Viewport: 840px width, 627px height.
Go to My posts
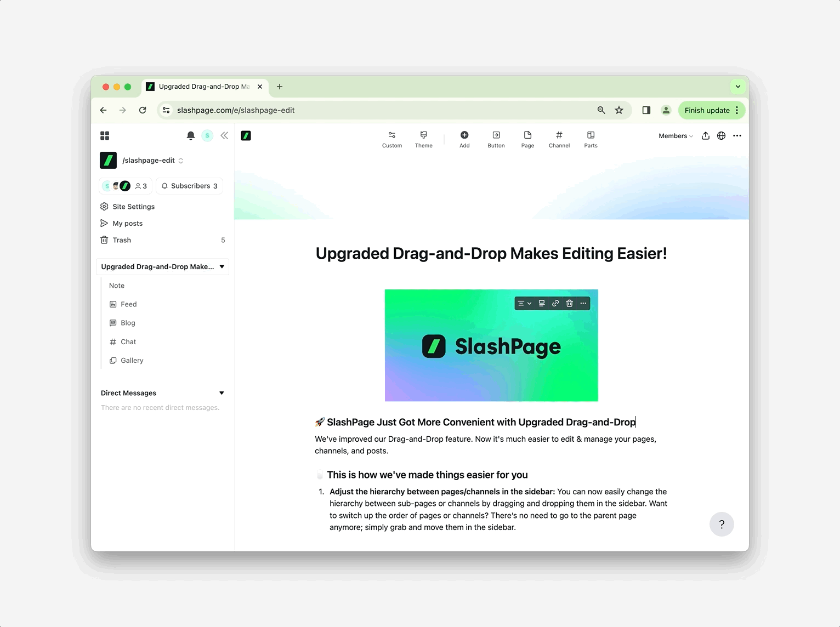(x=122, y=223)
